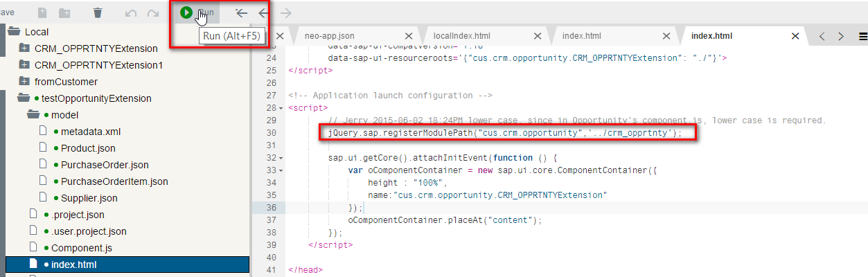
Task: Expand the CRM_OPPRTNTYExtension project
Action: [24, 48]
